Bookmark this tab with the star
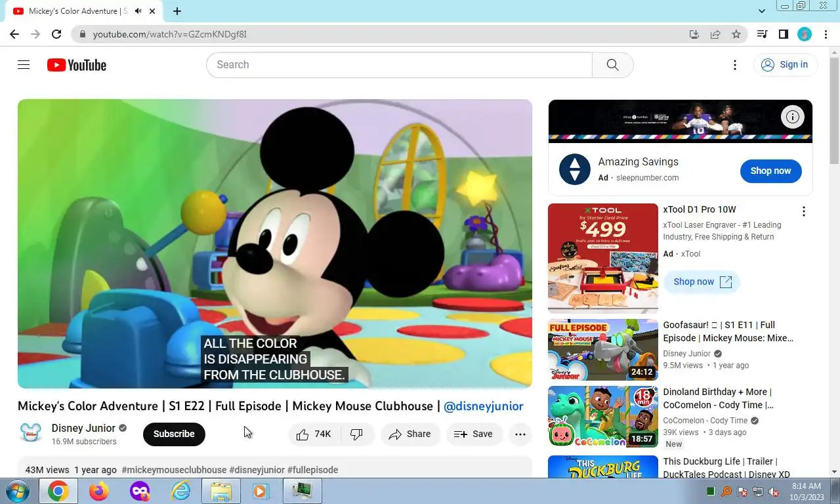Screen dimensions: 840x504 (736, 34)
